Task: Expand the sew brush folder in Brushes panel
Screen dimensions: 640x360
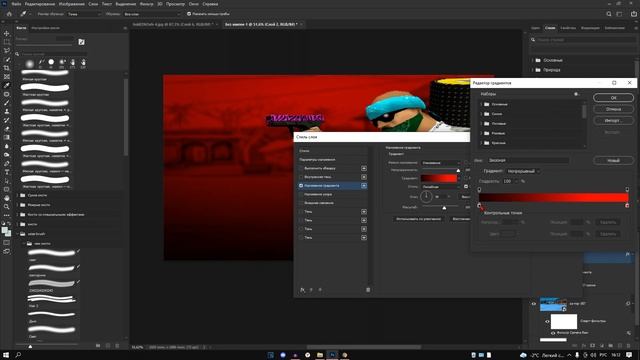Action: pyautogui.click(x=18, y=234)
